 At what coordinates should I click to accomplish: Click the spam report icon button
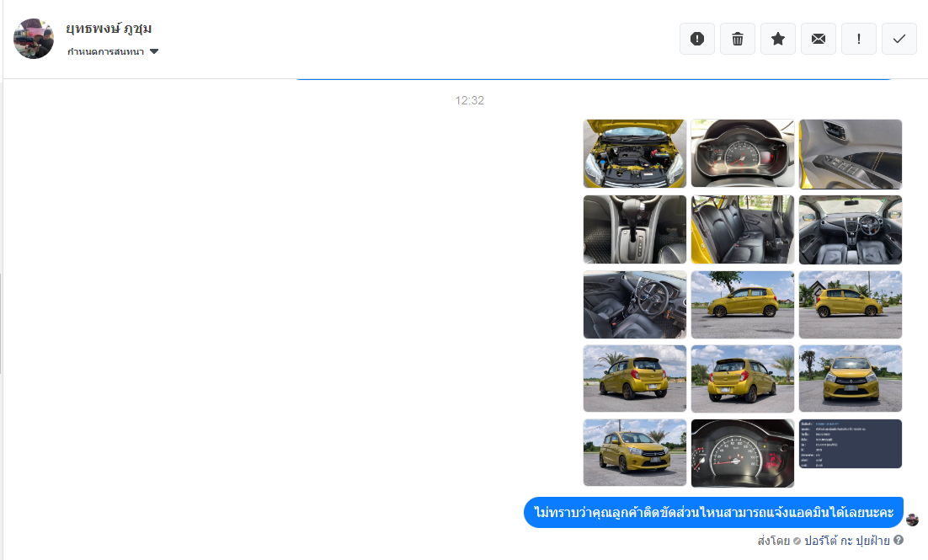pyautogui.click(x=697, y=39)
